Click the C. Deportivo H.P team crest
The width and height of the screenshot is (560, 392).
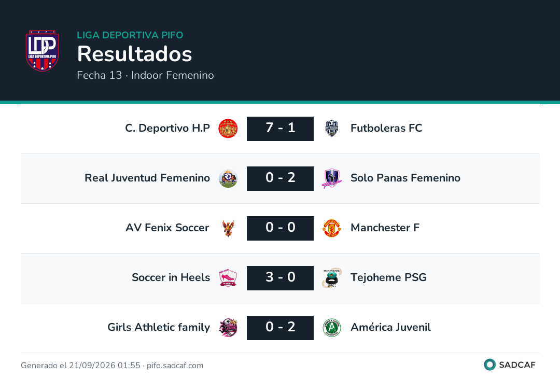click(x=228, y=129)
